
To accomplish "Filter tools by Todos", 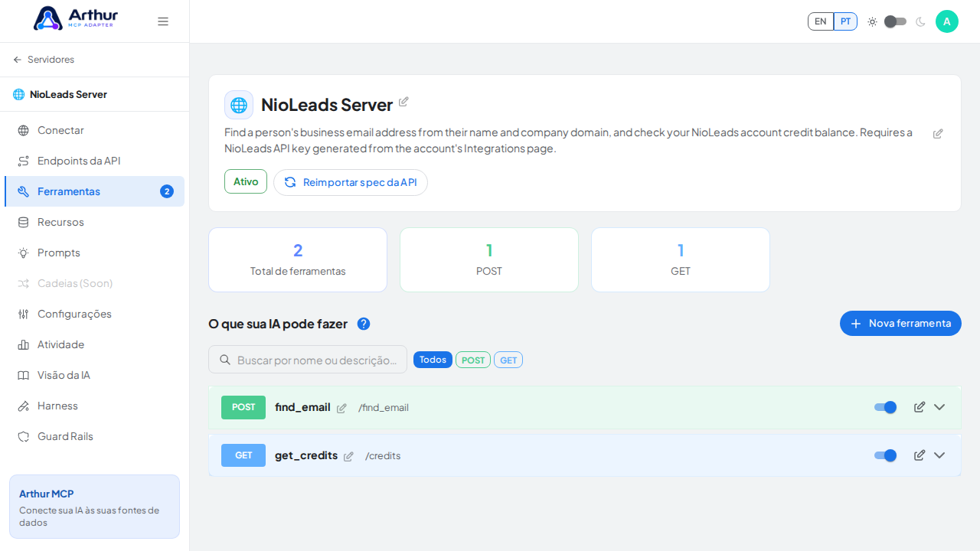I will [x=433, y=360].
